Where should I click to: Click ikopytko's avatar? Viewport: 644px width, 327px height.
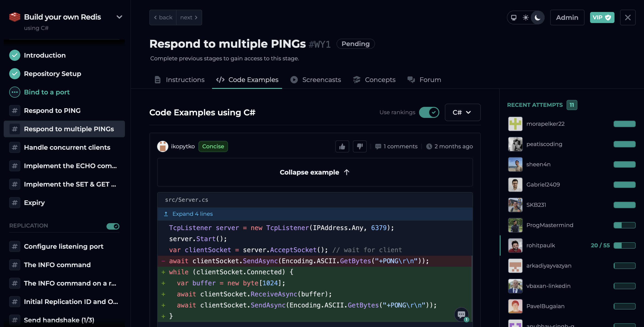point(162,146)
